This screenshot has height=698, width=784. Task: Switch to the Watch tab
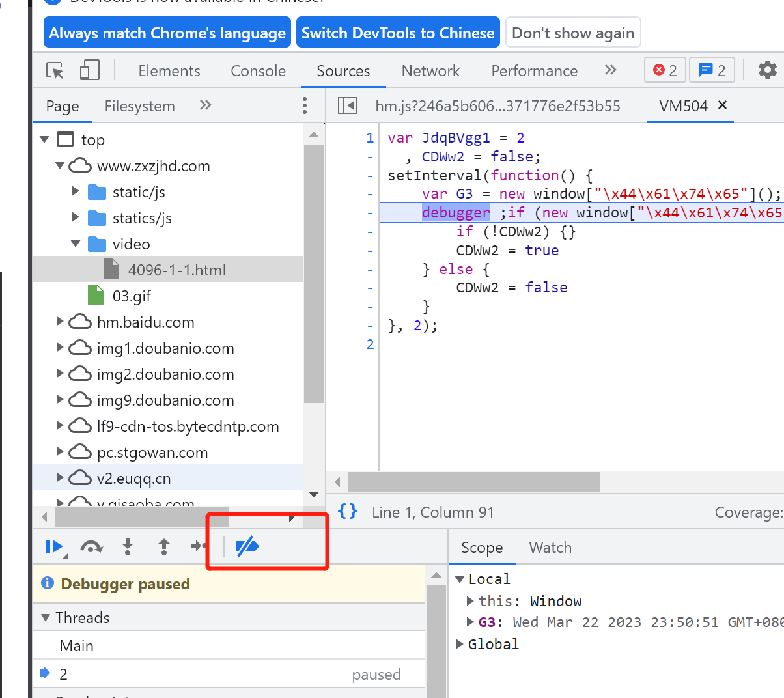[550, 548]
